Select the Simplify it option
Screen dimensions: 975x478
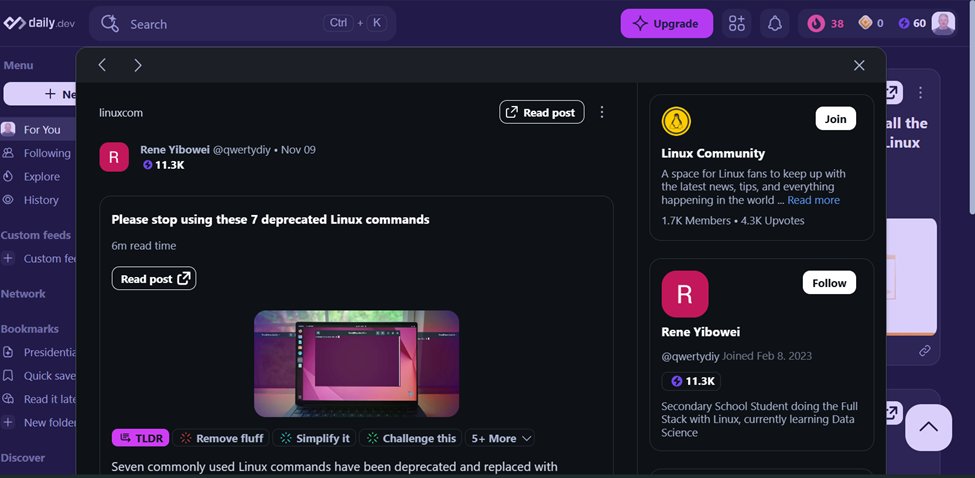[x=315, y=438]
